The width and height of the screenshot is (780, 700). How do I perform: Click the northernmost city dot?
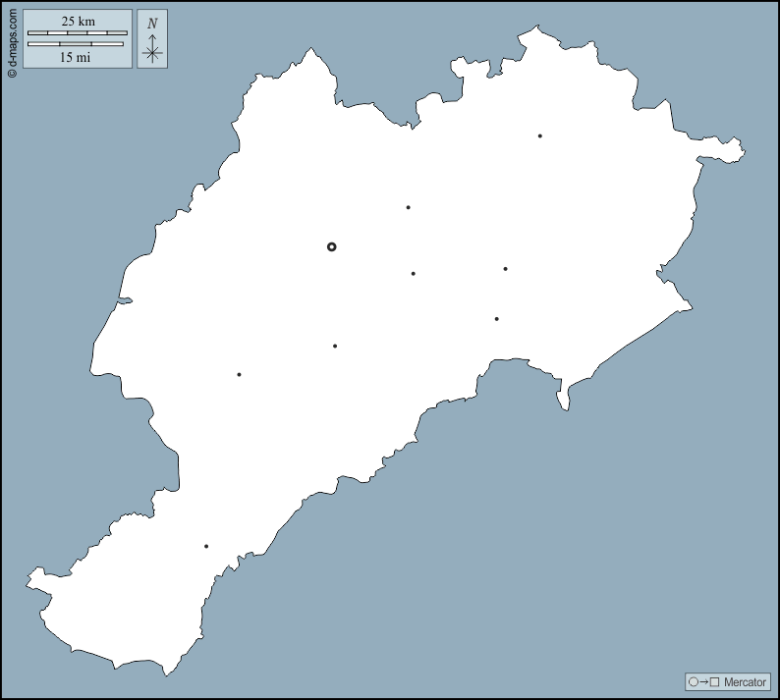click(x=539, y=135)
